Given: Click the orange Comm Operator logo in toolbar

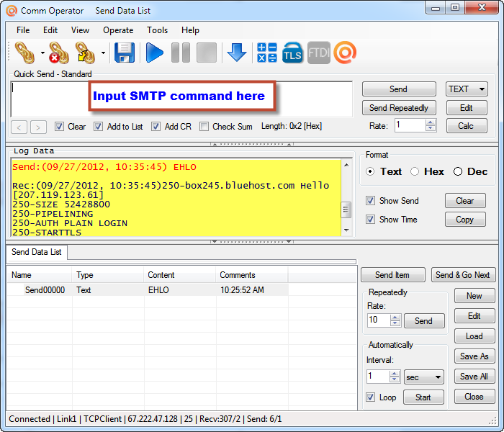Looking at the screenshot, I should 345,53.
